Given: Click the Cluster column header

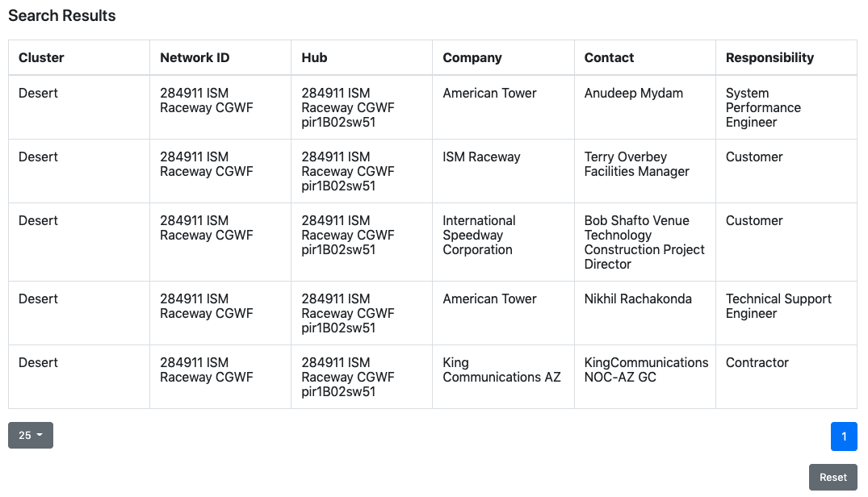Looking at the screenshot, I should point(41,58).
